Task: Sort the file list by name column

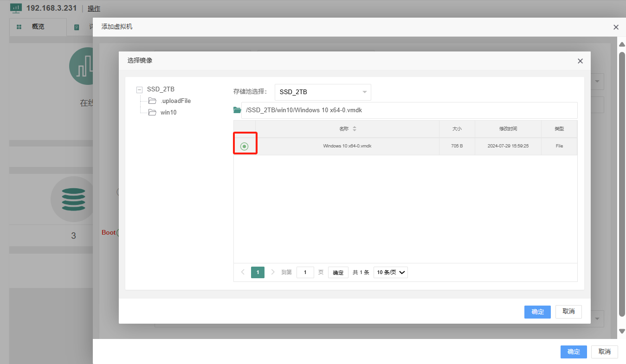Action: 355,129
